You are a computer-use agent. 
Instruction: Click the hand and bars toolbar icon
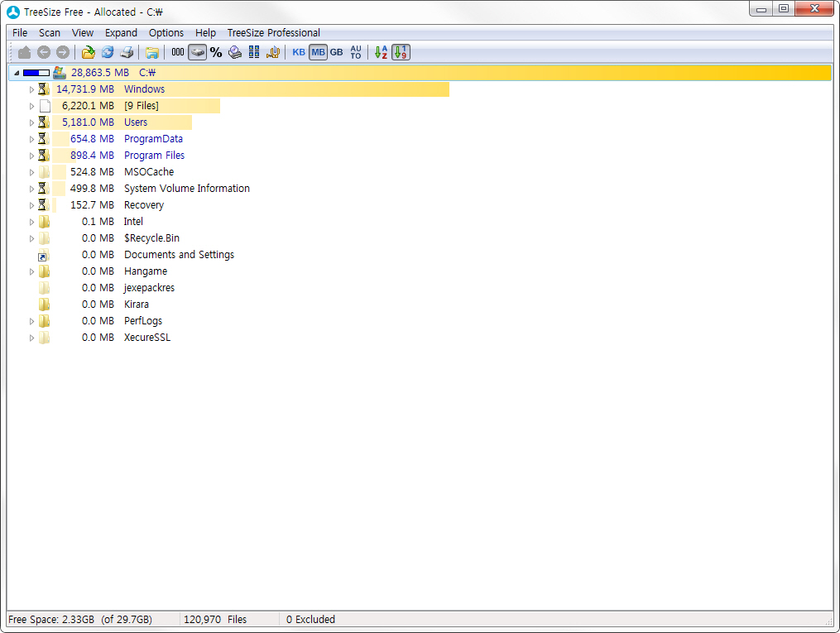(x=273, y=52)
